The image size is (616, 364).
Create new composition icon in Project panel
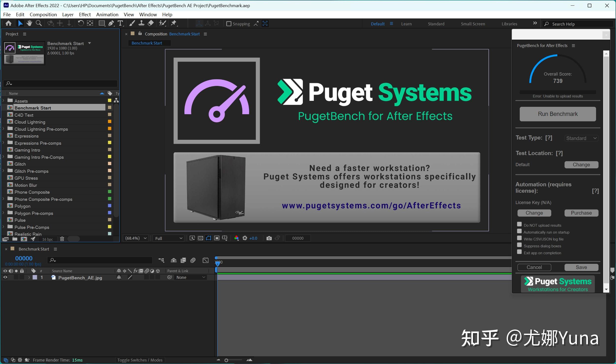[24, 239]
